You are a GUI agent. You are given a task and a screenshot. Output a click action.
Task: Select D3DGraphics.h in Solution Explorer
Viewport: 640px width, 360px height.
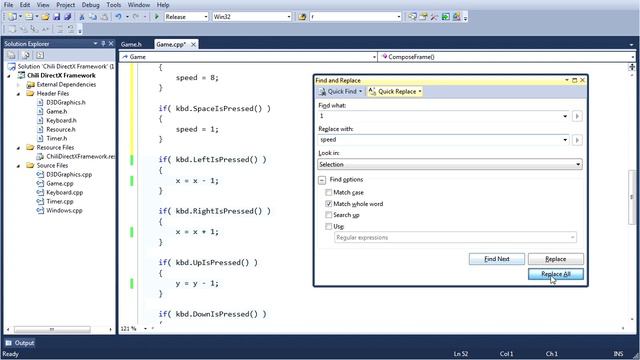pos(66,102)
